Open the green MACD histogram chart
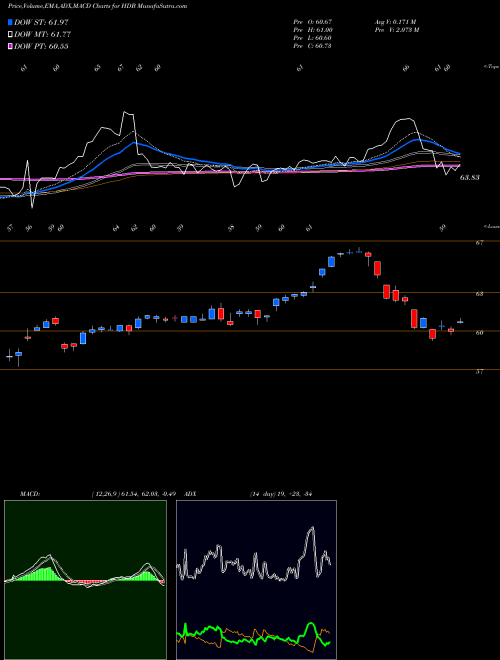The width and height of the screenshot is (500, 660). click(85, 580)
